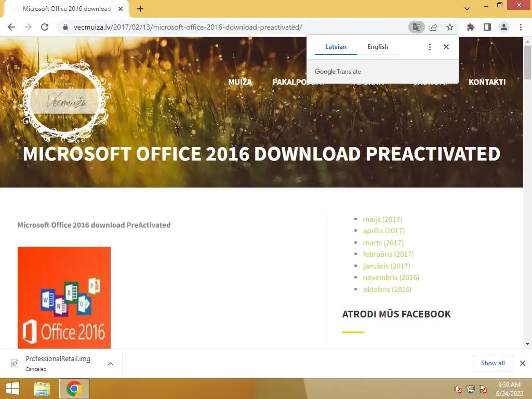Click the scrollbar down arrow
The width and height of the screenshot is (532, 399).
point(527,344)
